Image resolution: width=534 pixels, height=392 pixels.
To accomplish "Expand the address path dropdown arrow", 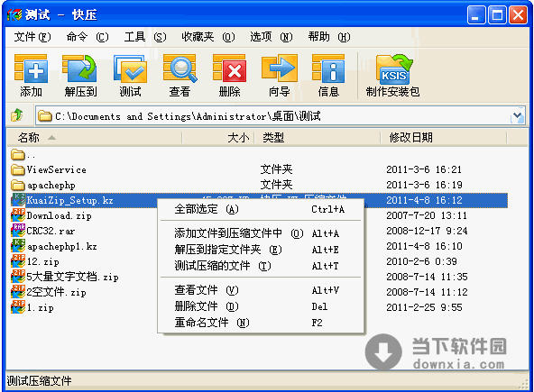I will (518, 115).
